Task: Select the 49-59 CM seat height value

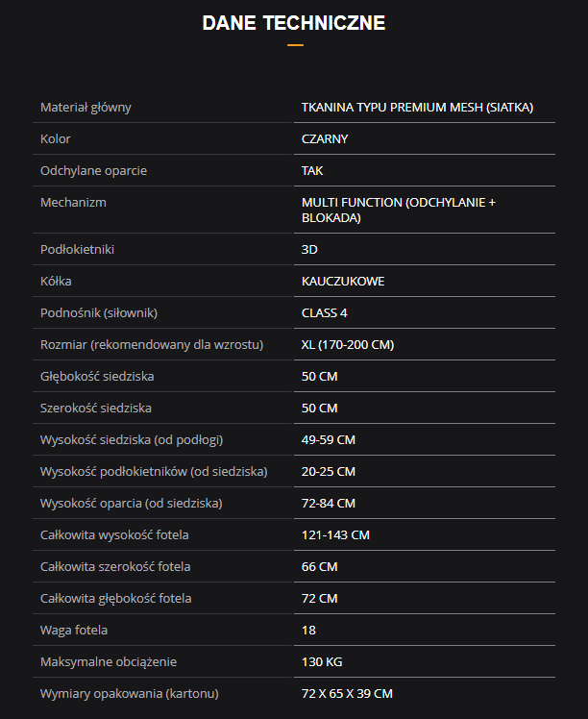Action: coord(329,439)
